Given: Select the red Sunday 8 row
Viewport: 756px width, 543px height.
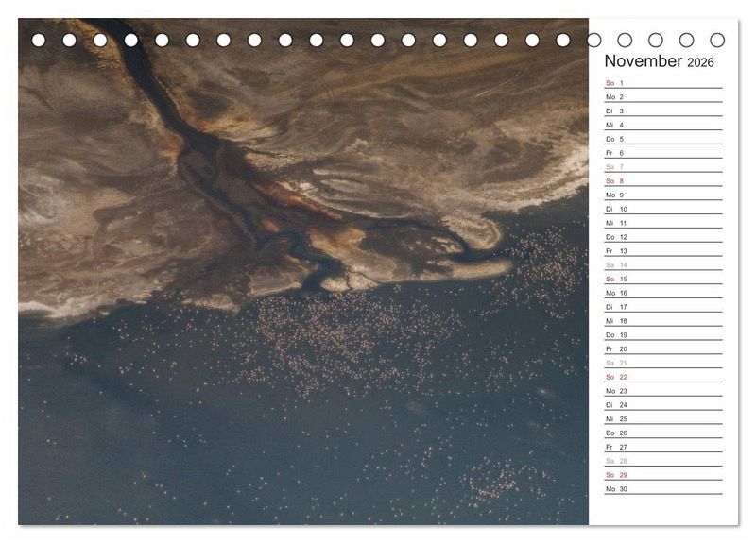Looking at the screenshot, I should pyautogui.click(x=662, y=181).
